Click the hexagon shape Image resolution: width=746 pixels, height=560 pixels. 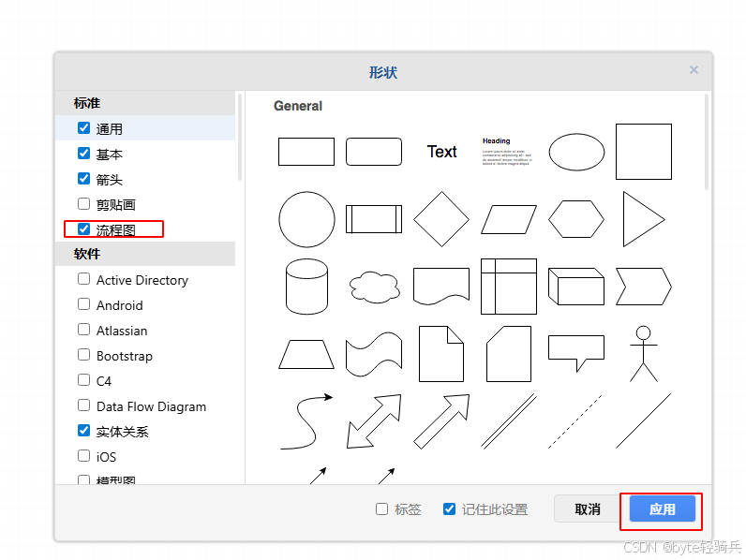[x=576, y=219]
